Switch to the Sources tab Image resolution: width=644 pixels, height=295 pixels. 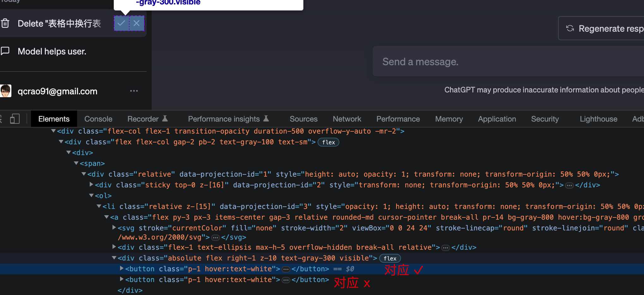click(303, 119)
